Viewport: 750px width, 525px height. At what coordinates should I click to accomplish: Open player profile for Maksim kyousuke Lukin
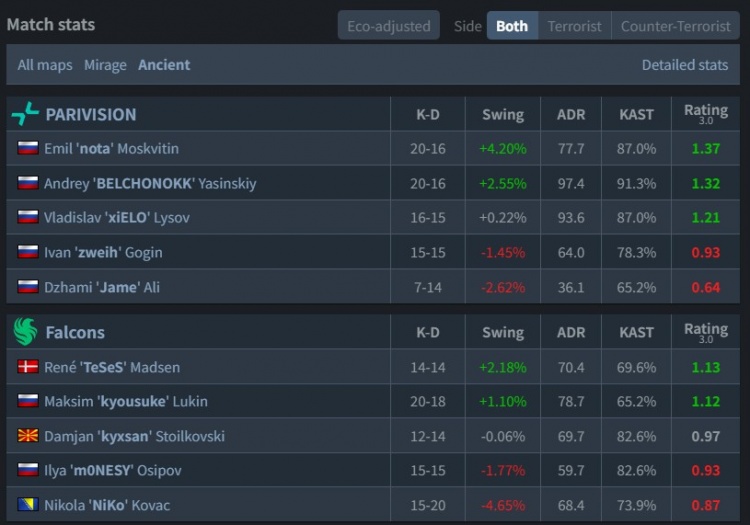[126, 402]
